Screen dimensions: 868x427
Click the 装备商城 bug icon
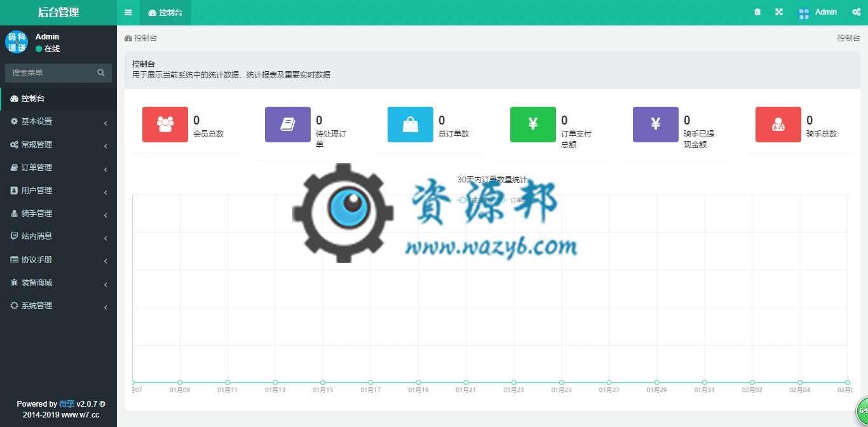tap(14, 282)
